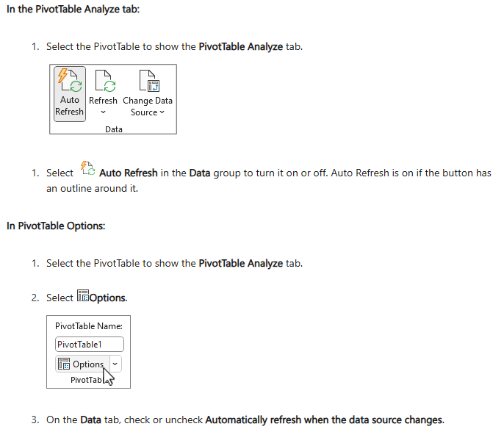Click the lightning bolt Auto Refresh icon
The width and height of the screenshot is (504, 432).
pyautogui.click(x=69, y=80)
